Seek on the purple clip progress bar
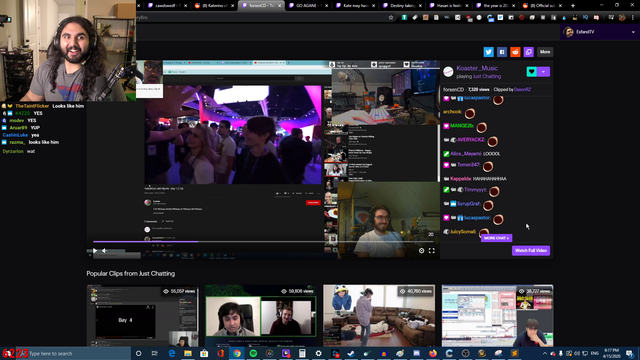This screenshot has height=360, width=640. (263, 242)
